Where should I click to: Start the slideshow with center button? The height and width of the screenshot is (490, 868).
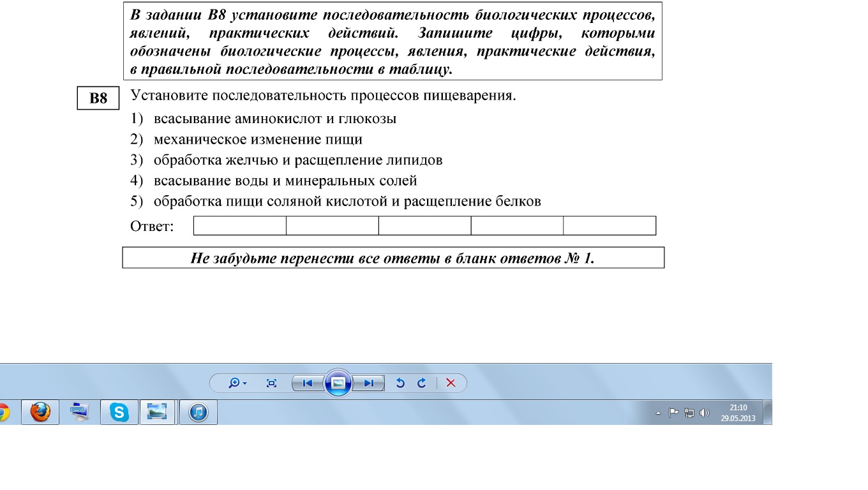coord(338,383)
